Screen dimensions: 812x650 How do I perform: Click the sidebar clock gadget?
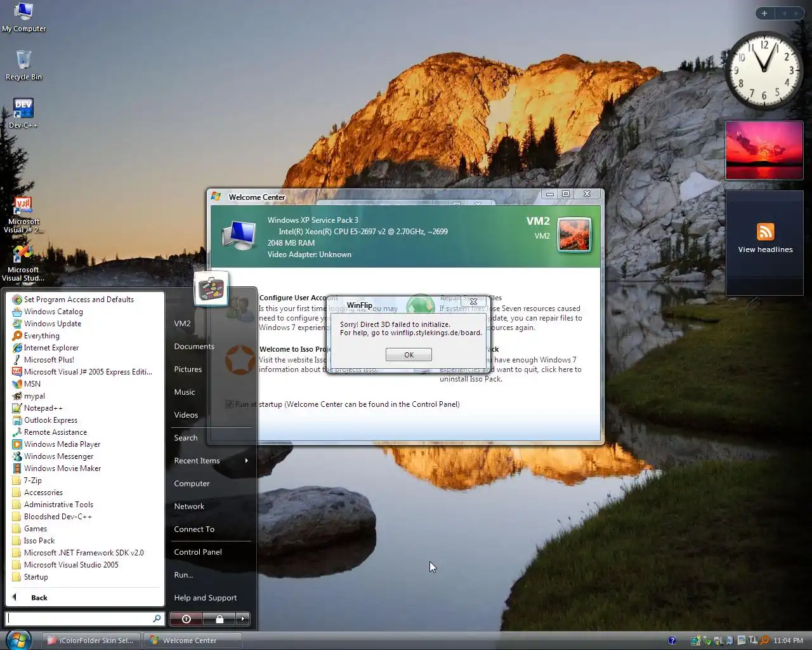(764, 70)
